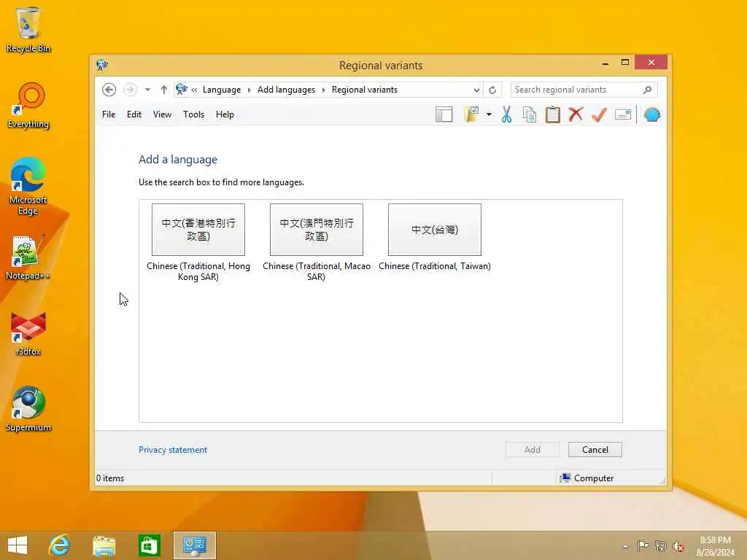Image resolution: width=747 pixels, height=560 pixels.
Task: Show hidden tray icons arrow
Action: [625, 546]
